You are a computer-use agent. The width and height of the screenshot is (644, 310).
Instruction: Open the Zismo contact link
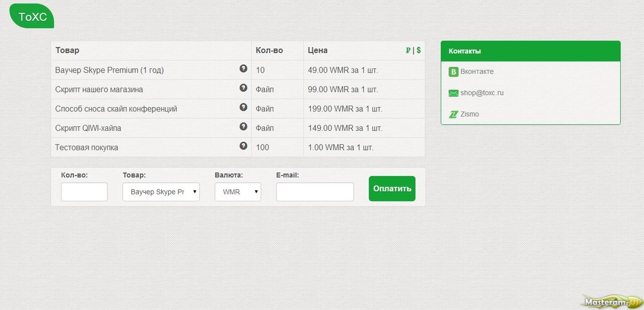coord(469,114)
